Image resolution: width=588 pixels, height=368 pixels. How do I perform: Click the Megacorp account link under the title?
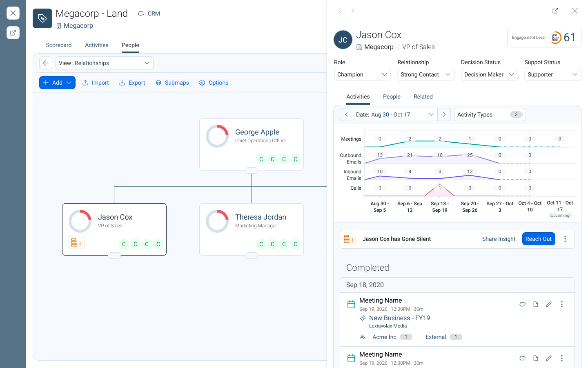tap(78, 25)
